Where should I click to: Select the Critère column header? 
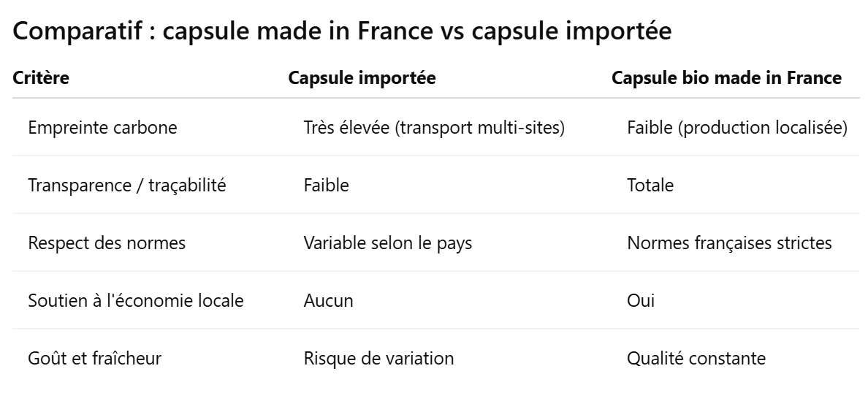[41, 77]
